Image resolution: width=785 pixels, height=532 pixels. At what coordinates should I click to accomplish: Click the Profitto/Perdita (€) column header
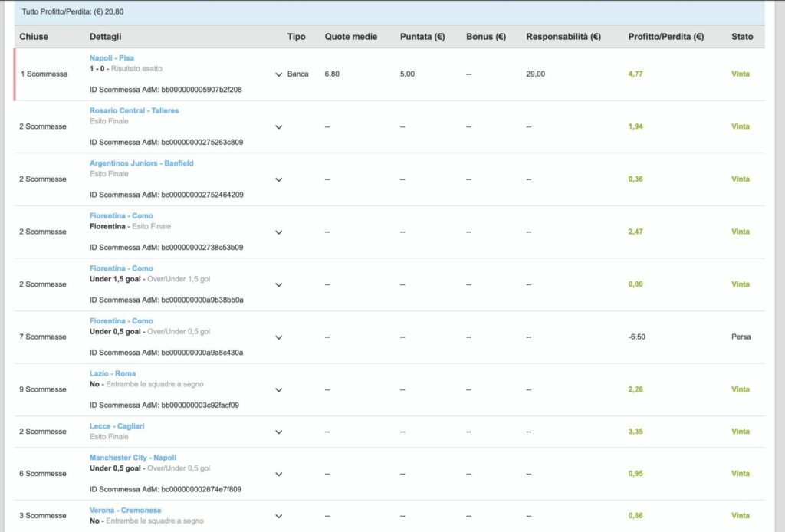[665, 37]
